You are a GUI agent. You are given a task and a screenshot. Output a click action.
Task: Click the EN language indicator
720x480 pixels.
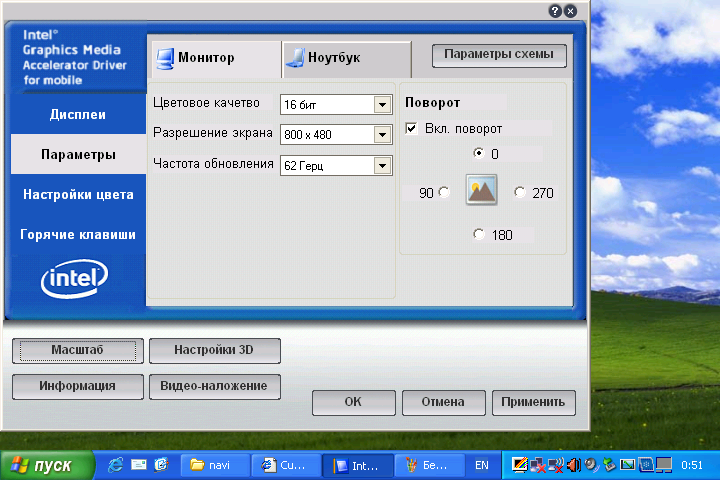482,465
